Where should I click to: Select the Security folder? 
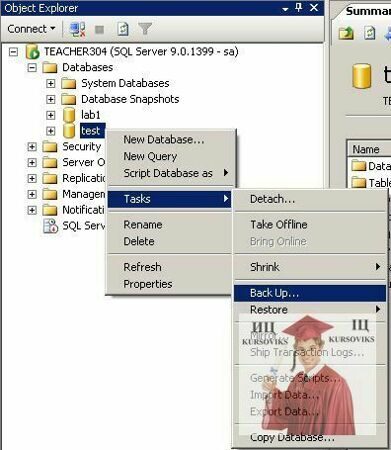82,146
